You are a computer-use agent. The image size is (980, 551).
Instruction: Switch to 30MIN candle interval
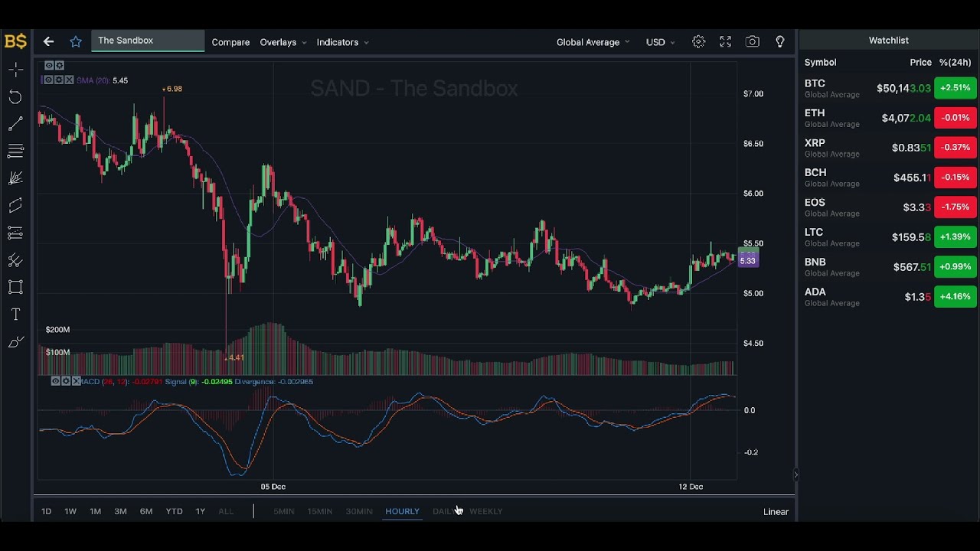click(359, 511)
